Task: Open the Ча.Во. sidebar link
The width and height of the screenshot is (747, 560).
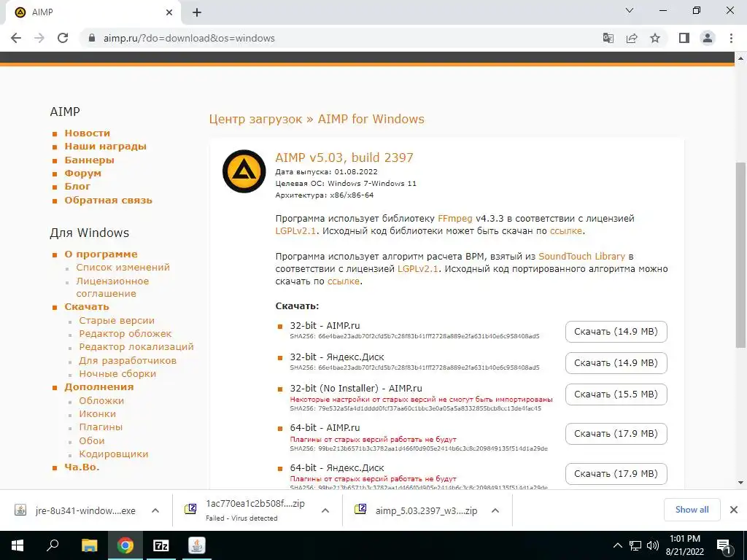Action: point(82,467)
